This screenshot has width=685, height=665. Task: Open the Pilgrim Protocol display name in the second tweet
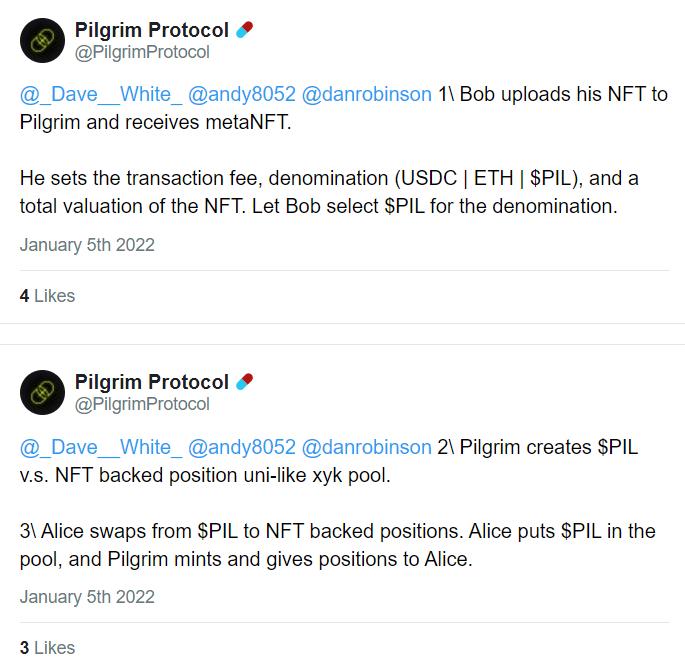[151, 382]
